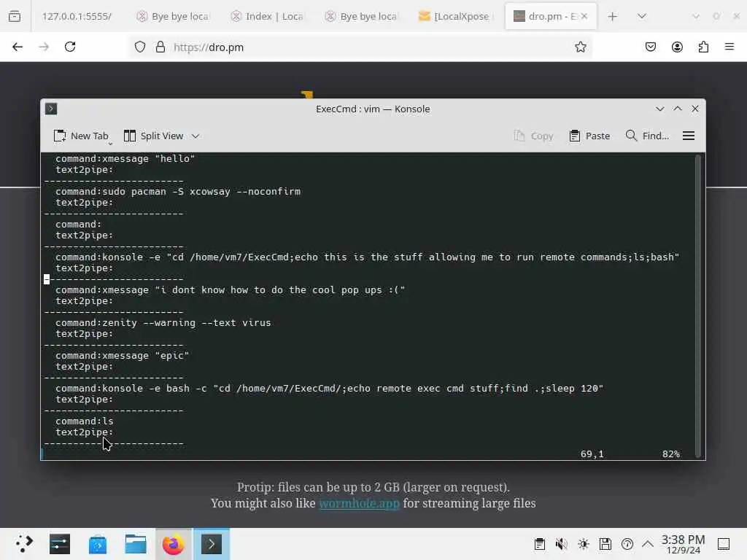Open the brightness tray icon
The width and height of the screenshot is (747, 560).
click(x=584, y=544)
